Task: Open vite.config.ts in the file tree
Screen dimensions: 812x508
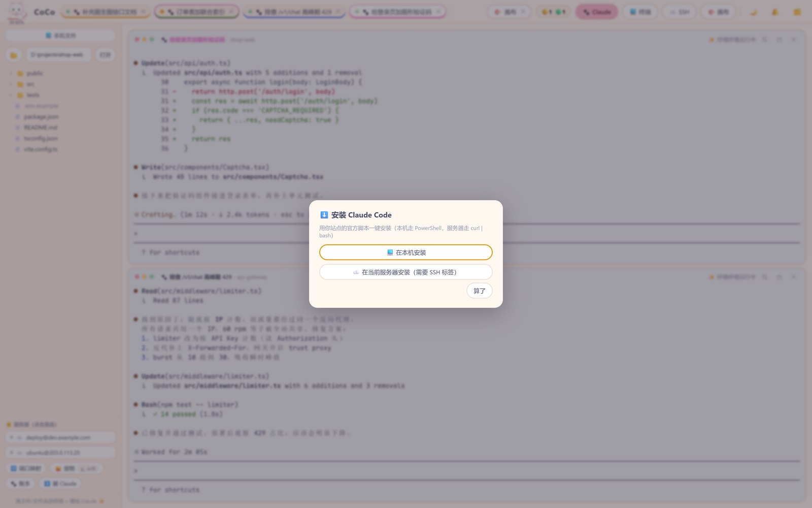Action: coord(41,149)
